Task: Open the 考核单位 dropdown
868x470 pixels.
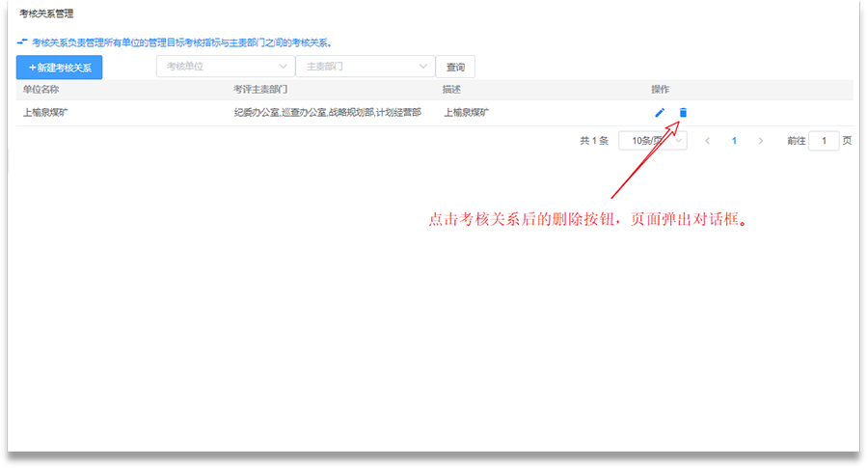Action: [225, 67]
